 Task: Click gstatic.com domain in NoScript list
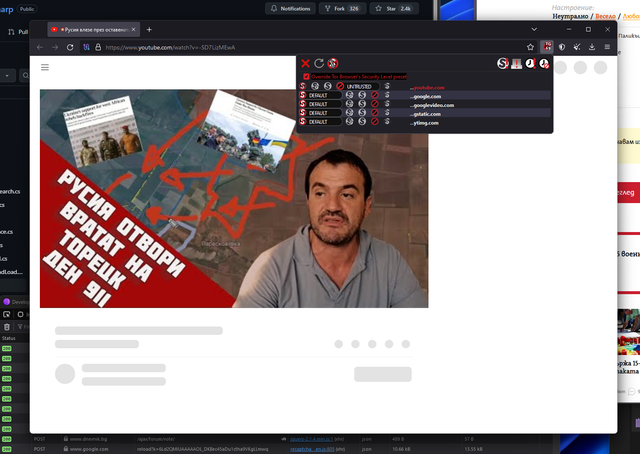[x=425, y=114]
